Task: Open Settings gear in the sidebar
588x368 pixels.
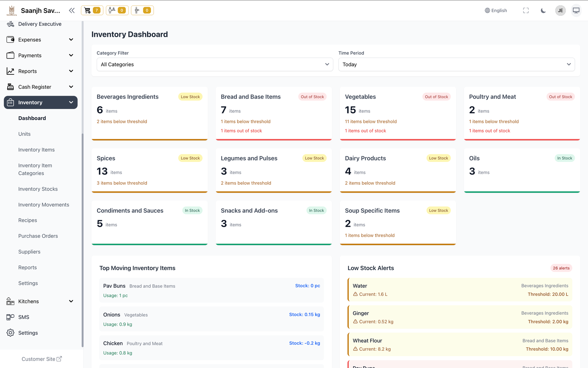Action: (x=10, y=333)
